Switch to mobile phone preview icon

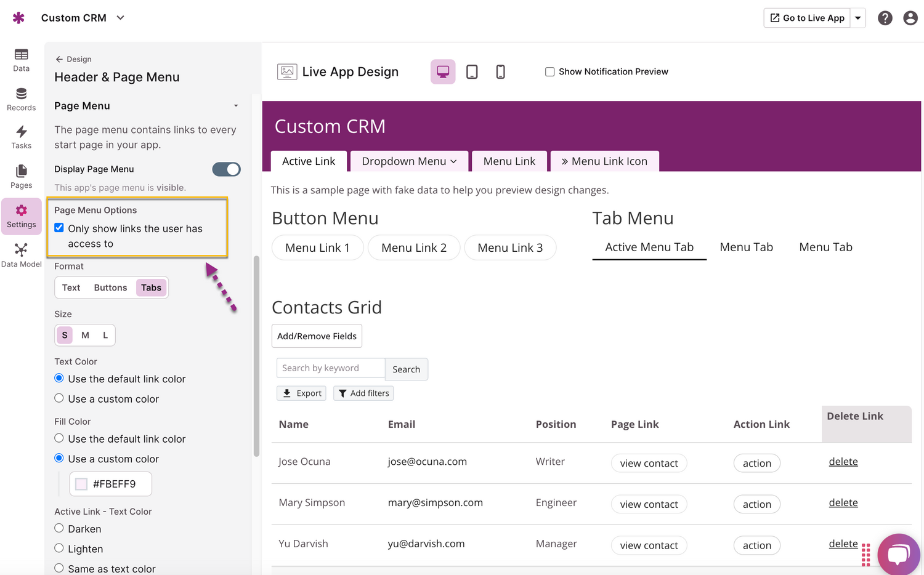500,72
